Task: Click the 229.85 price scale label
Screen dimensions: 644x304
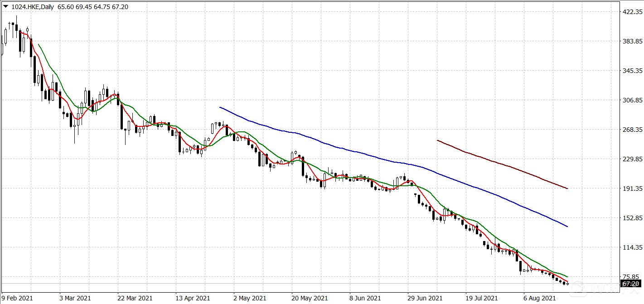Action: (x=630, y=159)
